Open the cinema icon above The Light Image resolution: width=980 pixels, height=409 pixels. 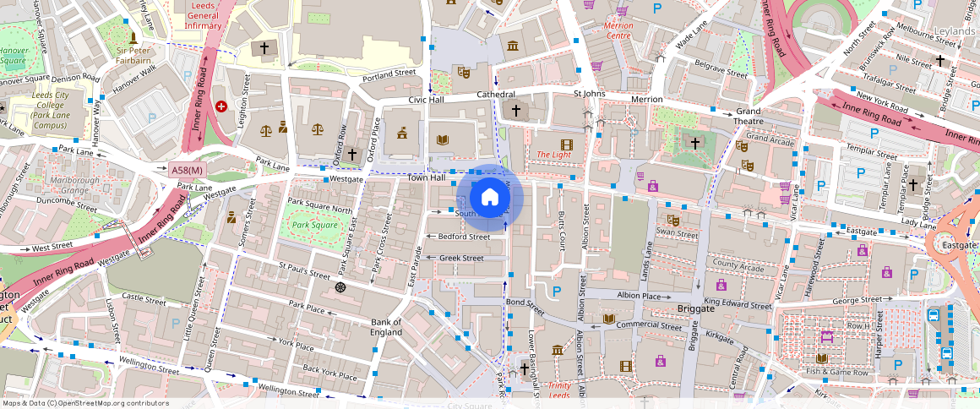pyautogui.click(x=566, y=145)
